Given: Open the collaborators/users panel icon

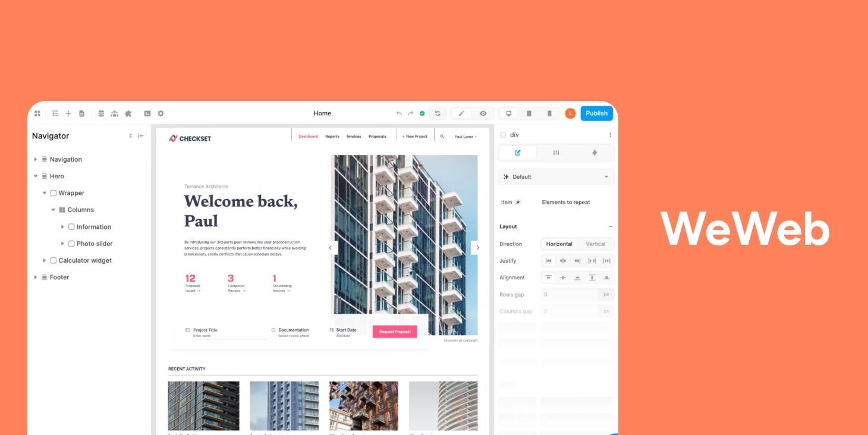Looking at the screenshot, I should (x=114, y=113).
